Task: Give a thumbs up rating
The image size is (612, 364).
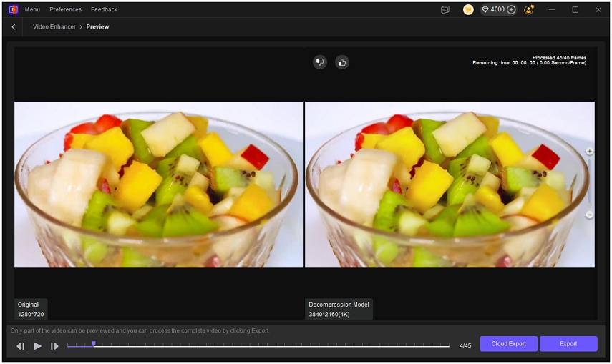Action: coord(342,62)
